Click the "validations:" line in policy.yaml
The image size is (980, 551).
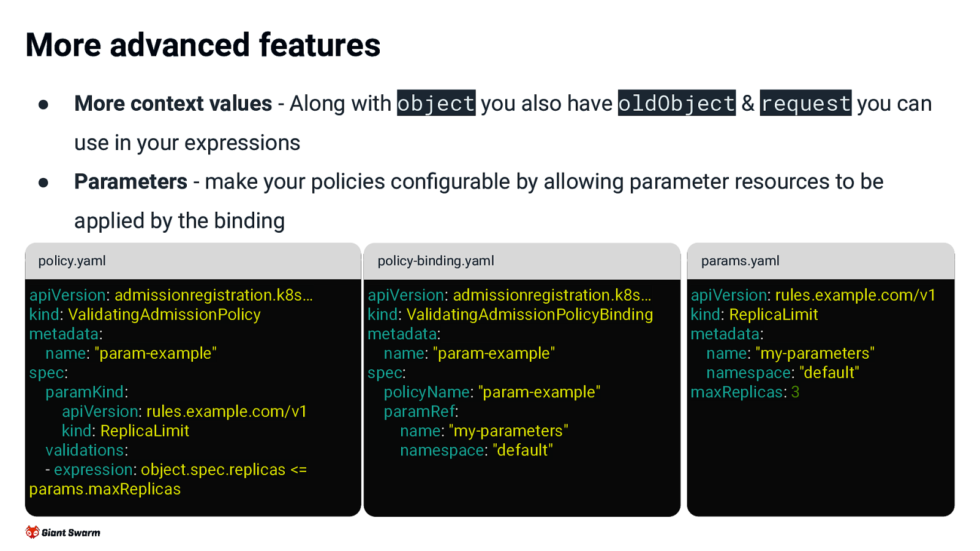87,451
